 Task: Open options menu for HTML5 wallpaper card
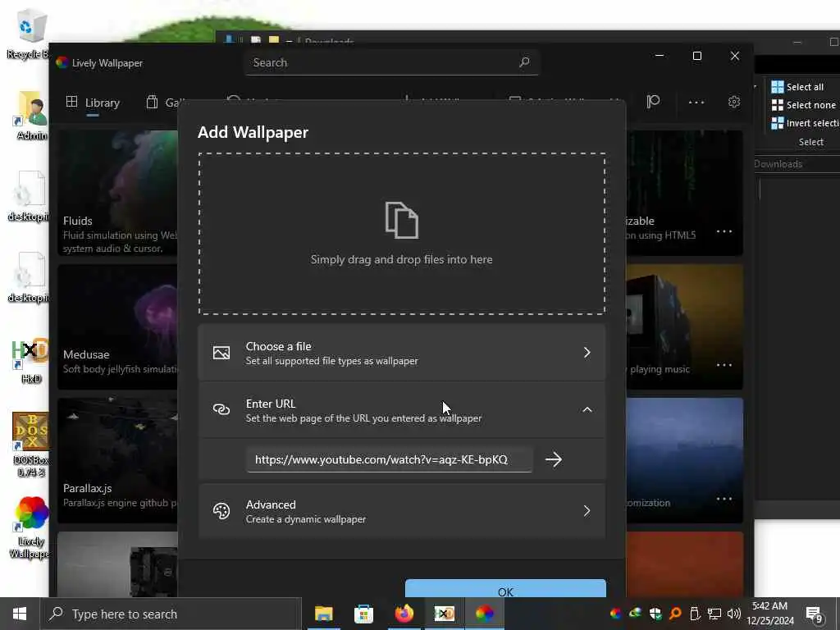click(724, 231)
